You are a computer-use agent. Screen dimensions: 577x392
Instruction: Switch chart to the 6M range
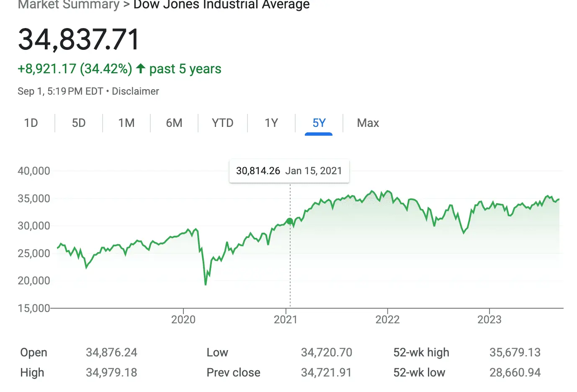pos(174,123)
